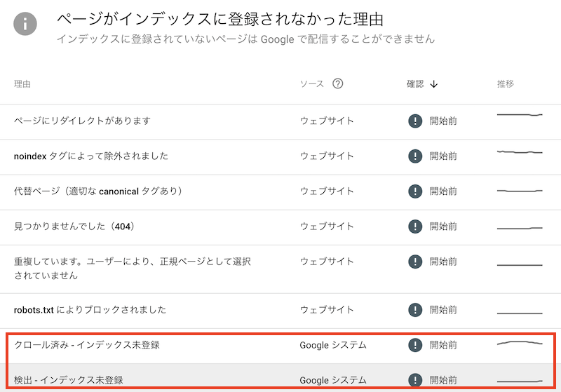The height and width of the screenshot is (392, 561).
Task: Open the ページにリダイレクトがあります reason row
Action: [83, 121]
